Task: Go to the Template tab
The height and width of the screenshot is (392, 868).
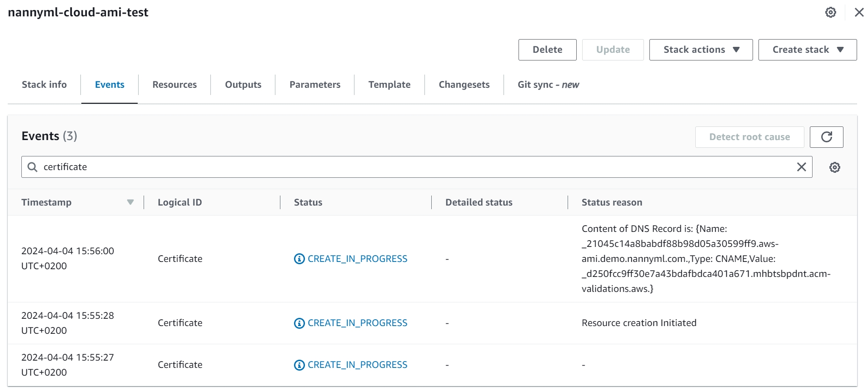Action: coord(389,85)
